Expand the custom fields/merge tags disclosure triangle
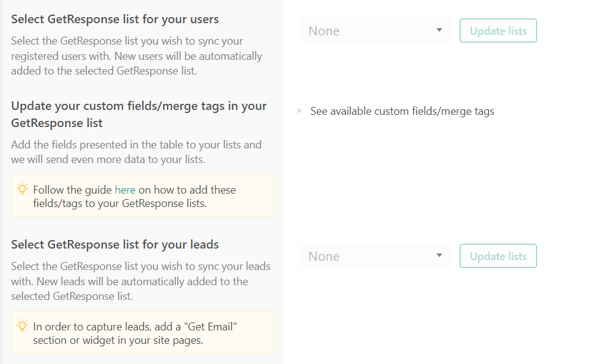This screenshot has height=364, width=594. (x=299, y=111)
